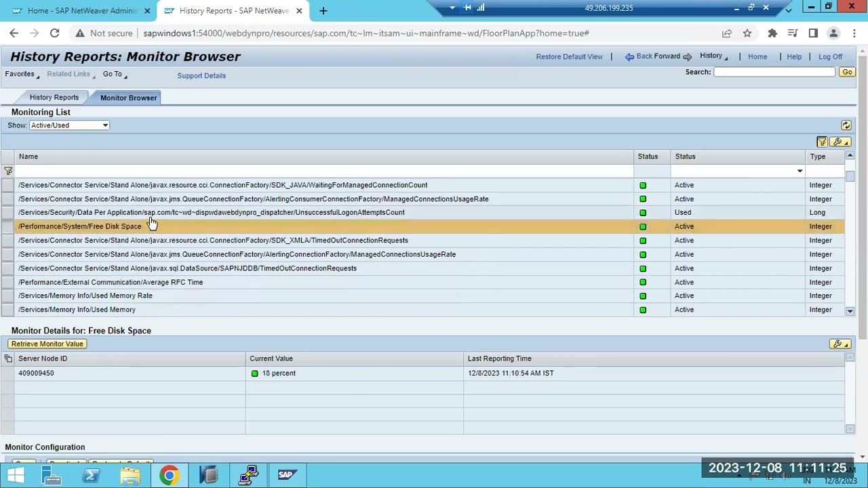Open Monitor Details table settings wrench
Image resolution: width=868 pixels, height=488 pixels.
click(x=840, y=344)
